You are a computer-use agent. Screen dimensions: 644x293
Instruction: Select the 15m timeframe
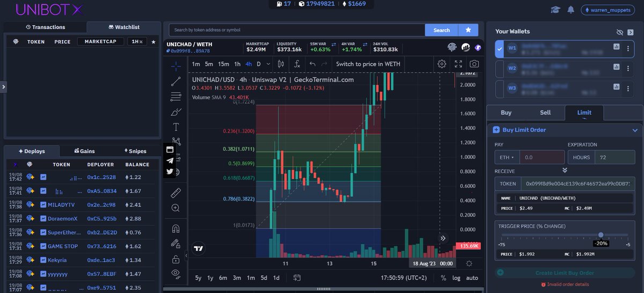223,64
